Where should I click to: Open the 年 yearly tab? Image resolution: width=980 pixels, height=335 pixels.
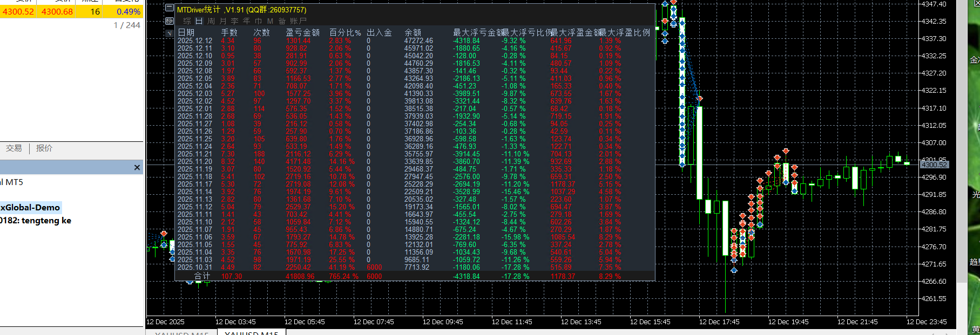[246, 21]
